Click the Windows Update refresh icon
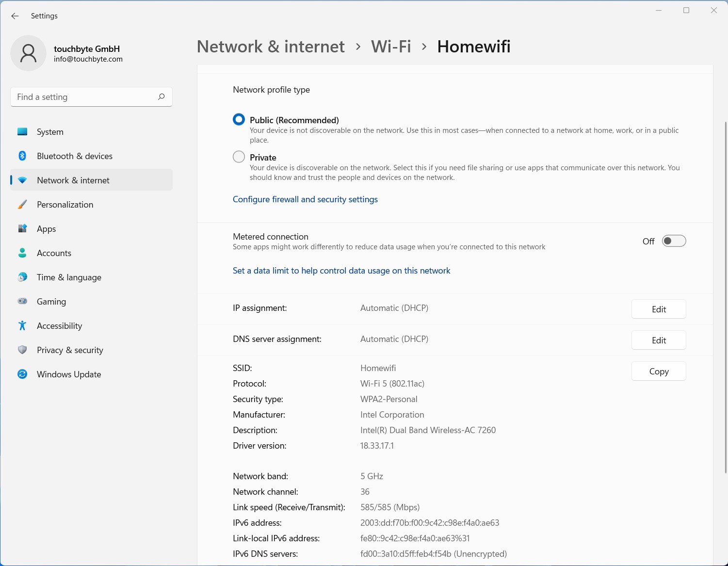 22,374
